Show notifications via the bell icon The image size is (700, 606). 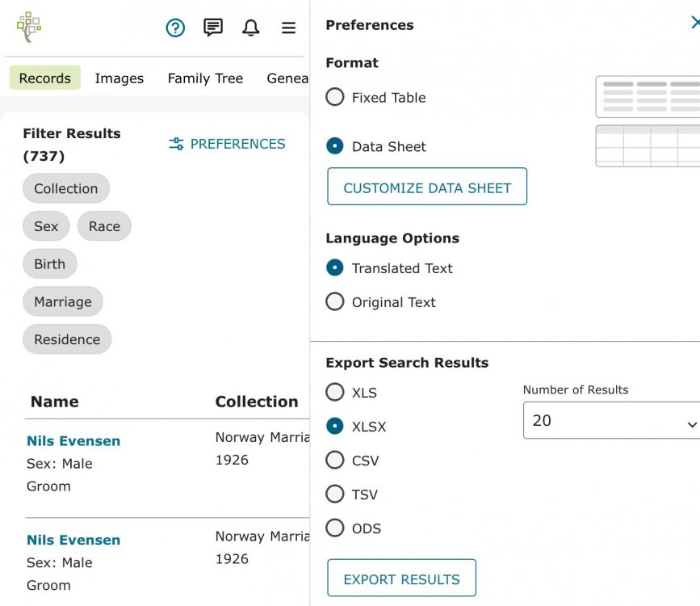[x=251, y=28]
